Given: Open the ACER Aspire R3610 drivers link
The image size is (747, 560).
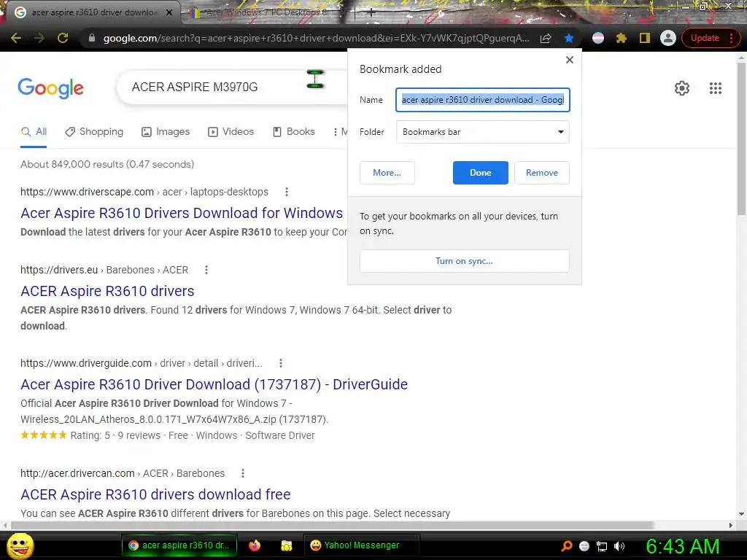Looking at the screenshot, I should 107,291.
